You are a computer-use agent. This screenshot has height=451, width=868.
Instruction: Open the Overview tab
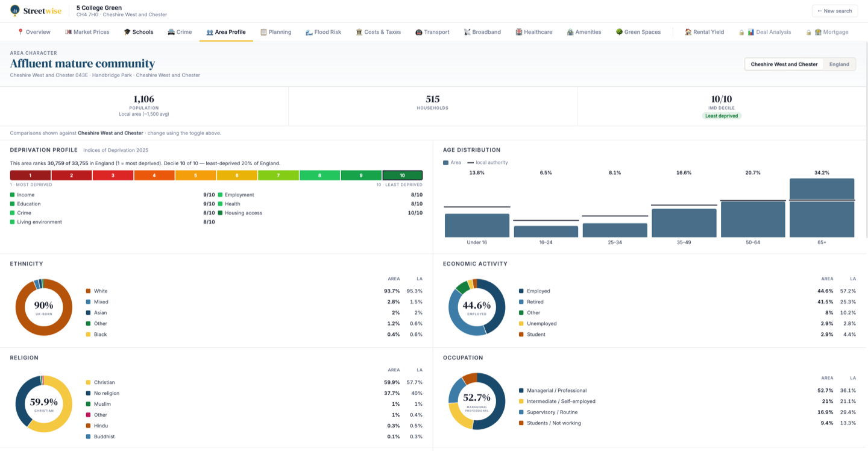click(34, 32)
